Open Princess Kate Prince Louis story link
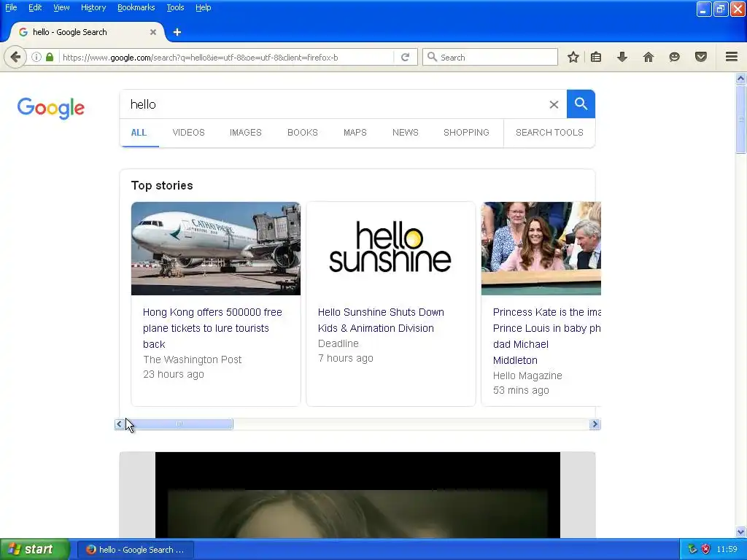747x560 pixels. [x=547, y=336]
